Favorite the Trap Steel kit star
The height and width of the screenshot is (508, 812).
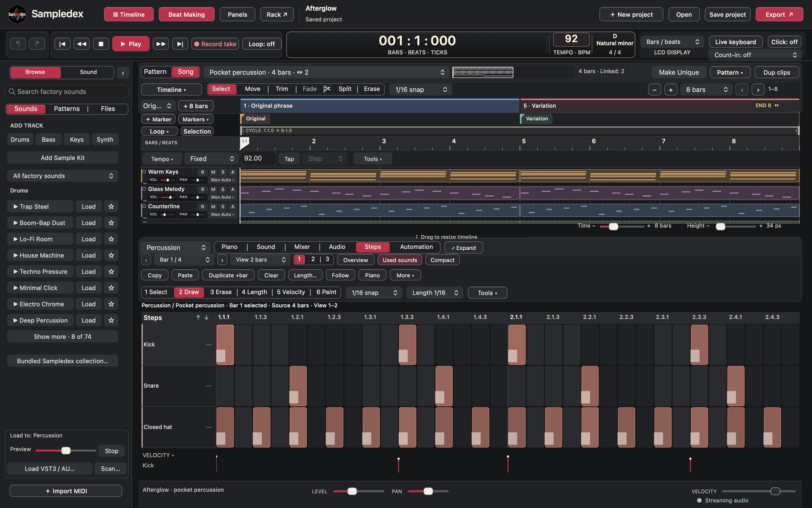pyautogui.click(x=111, y=206)
